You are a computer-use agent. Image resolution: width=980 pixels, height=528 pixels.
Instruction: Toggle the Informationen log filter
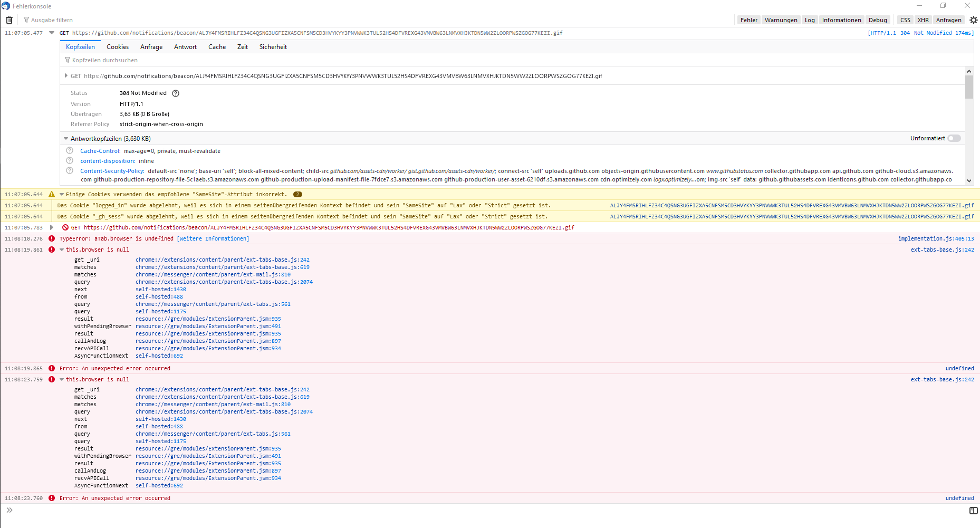[841, 20]
